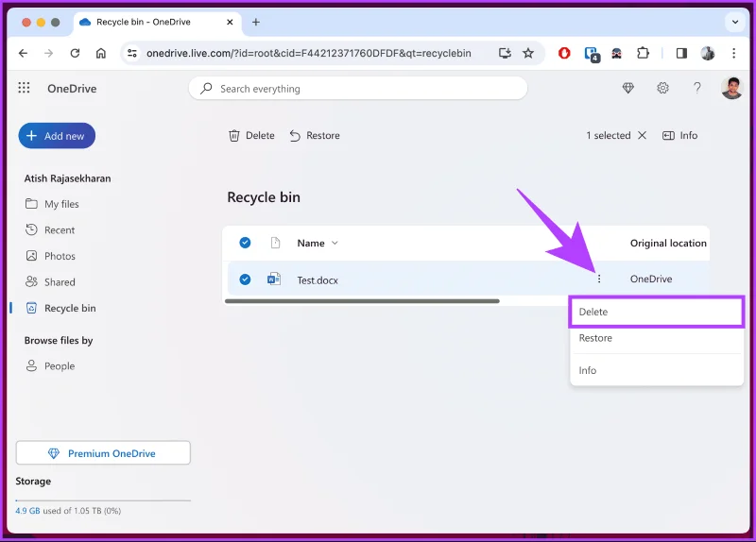Click the premium diamond icon in header
Screen dimensions: 756x542
coord(627,88)
